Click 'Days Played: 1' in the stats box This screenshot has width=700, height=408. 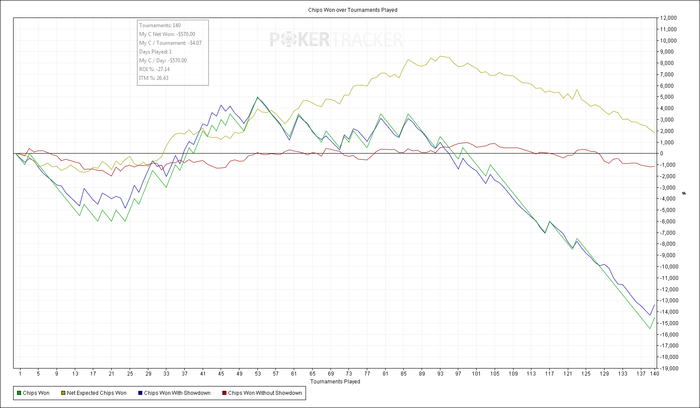point(155,52)
